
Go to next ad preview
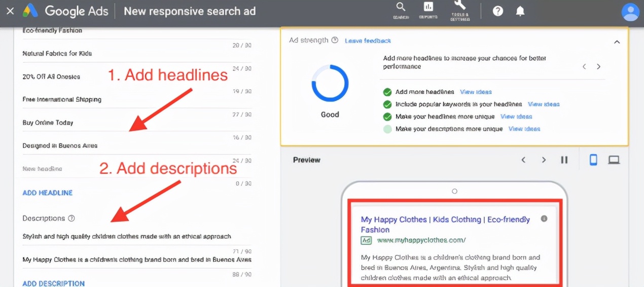click(x=544, y=160)
